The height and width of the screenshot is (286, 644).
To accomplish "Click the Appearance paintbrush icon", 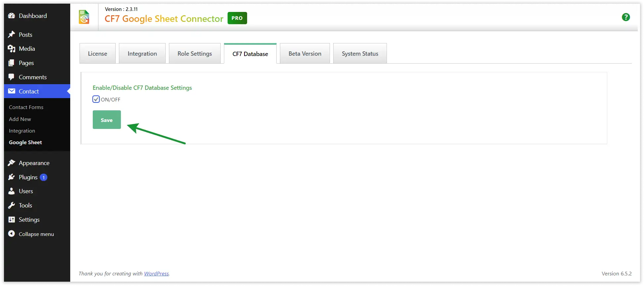I will coord(12,163).
